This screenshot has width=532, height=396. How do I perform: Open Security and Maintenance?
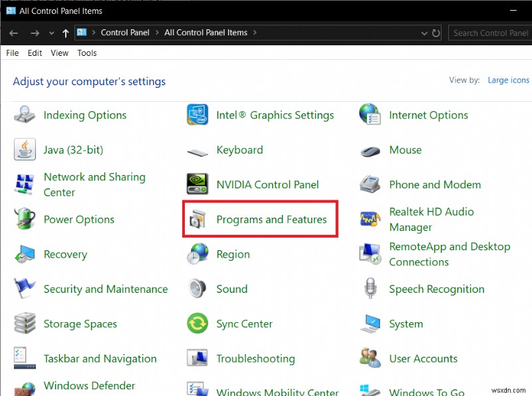(x=105, y=289)
